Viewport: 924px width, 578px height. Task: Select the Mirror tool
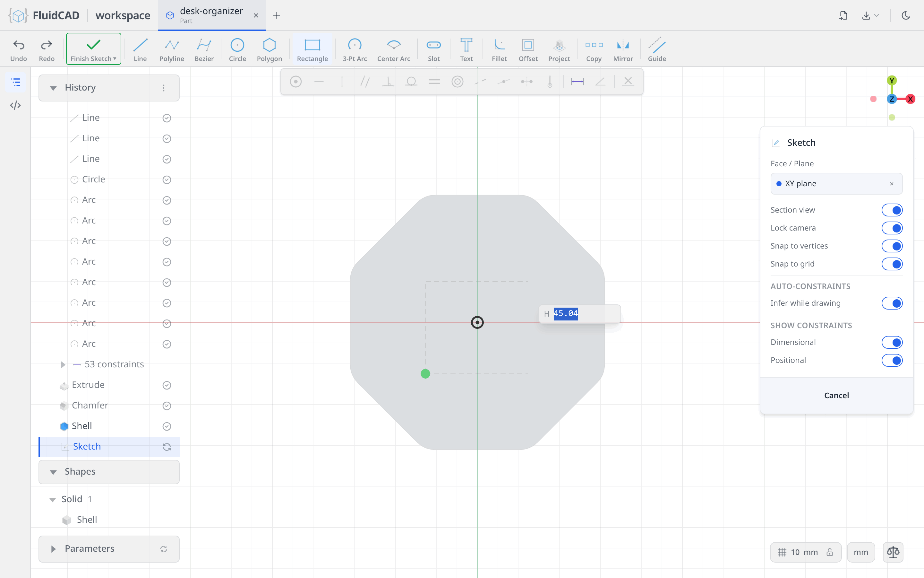pyautogui.click(x=623, y=50)
